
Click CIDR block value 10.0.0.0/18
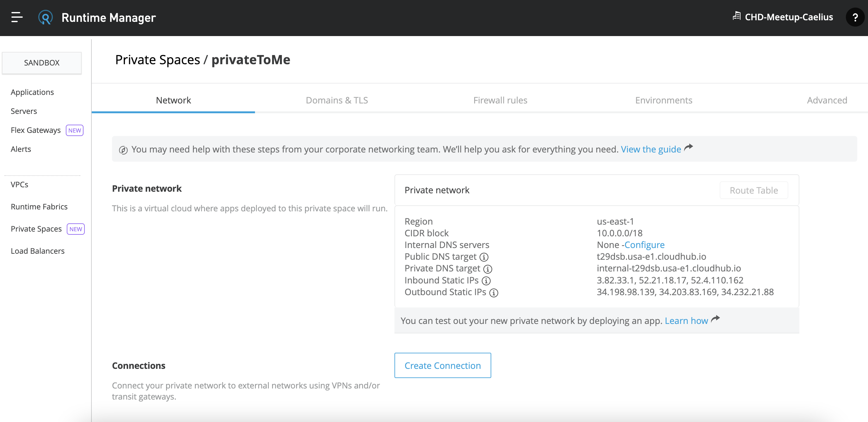pos(620,233)
